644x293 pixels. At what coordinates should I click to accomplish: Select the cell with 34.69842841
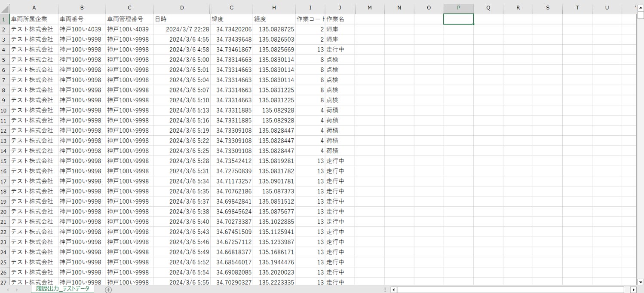(x=232, y=201)
